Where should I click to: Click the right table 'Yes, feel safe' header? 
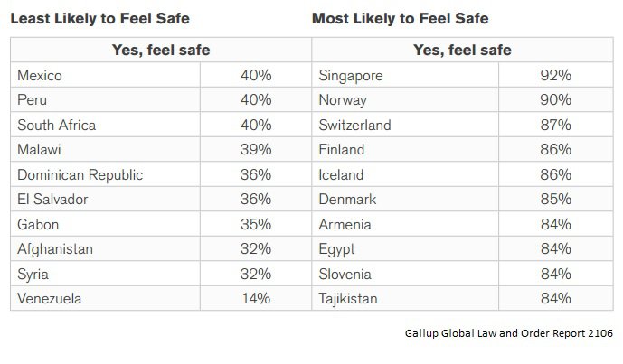[463, 51]
